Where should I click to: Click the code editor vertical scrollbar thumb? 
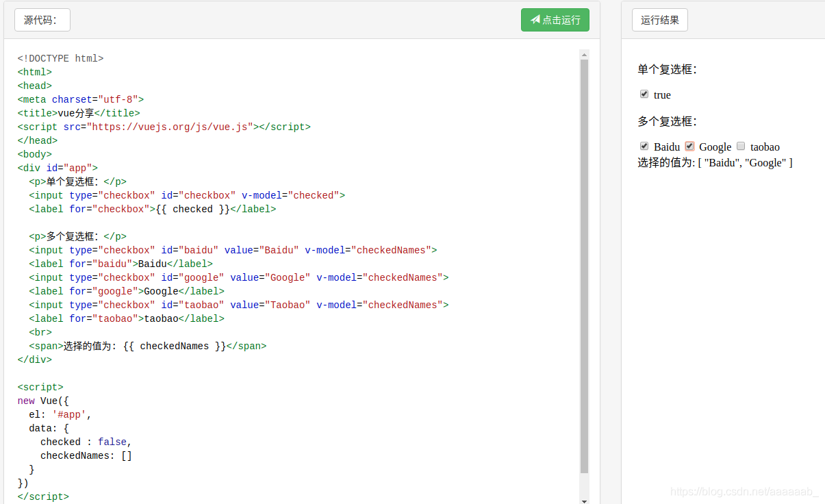coord(584,267)
